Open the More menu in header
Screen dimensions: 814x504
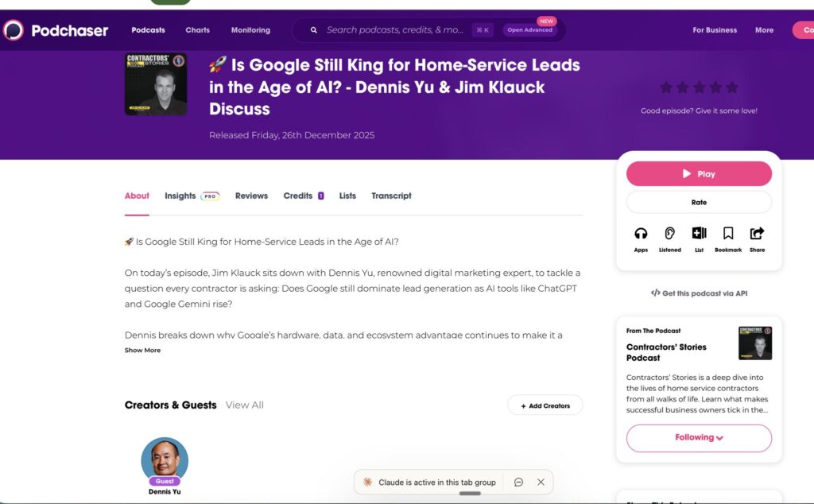coord(764,30)
